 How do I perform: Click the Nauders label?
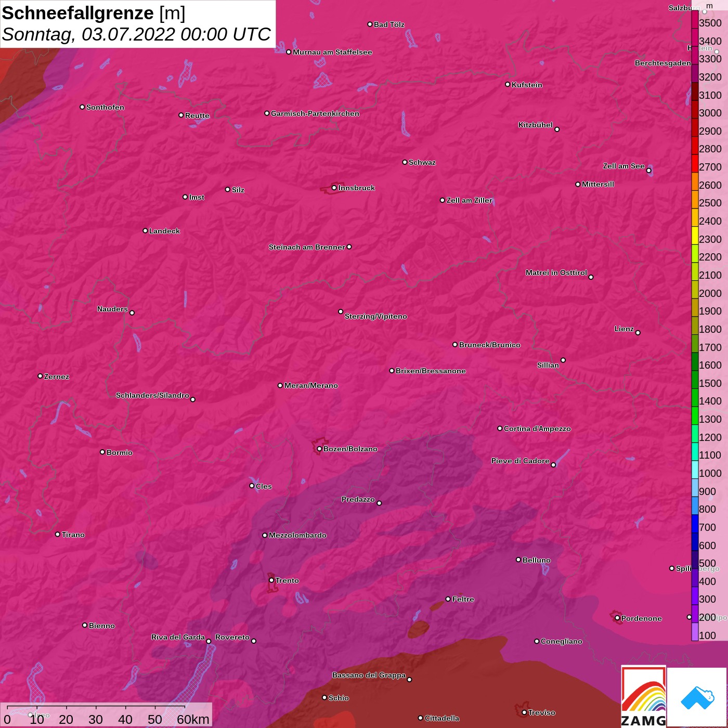(112, 309)
